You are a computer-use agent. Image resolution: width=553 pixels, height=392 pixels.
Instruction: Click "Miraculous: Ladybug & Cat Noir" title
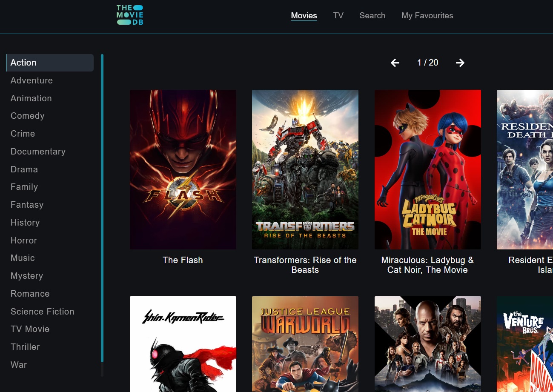[x=427, y=265]
